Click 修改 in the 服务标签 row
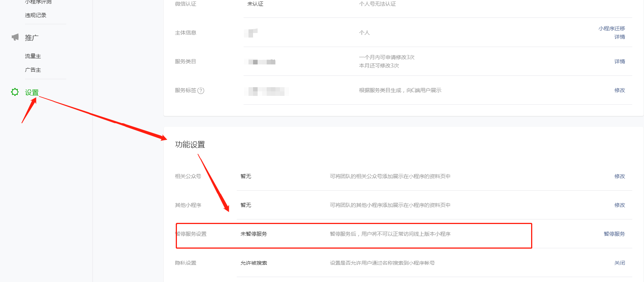 (620, 90)
